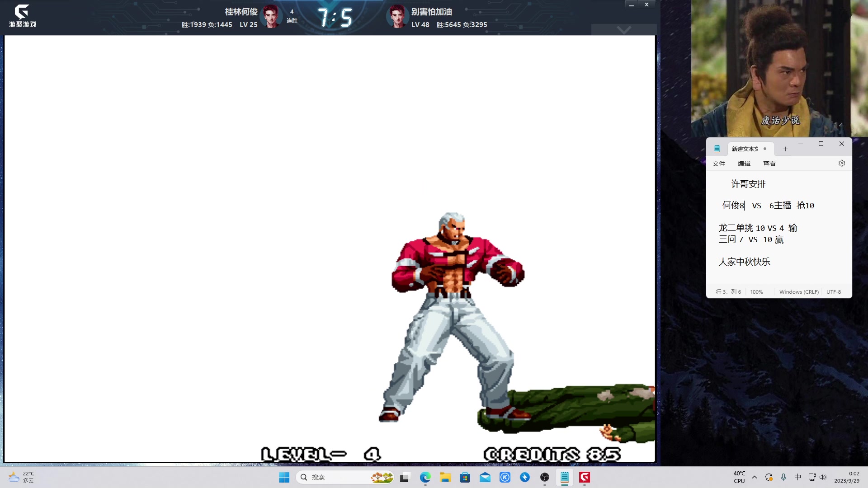Click the 40°C CPU temperature indicator
This screenshot has width=868, height=488.
pos(739,477)
